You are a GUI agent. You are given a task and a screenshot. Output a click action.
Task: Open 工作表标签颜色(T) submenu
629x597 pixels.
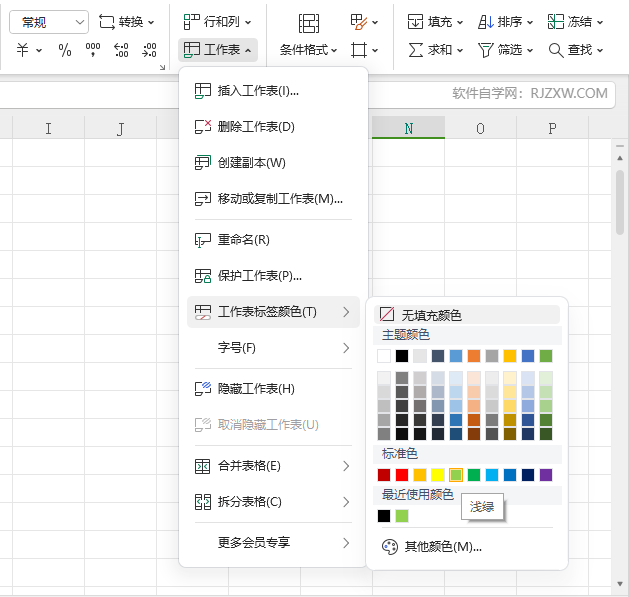[273, 312]
